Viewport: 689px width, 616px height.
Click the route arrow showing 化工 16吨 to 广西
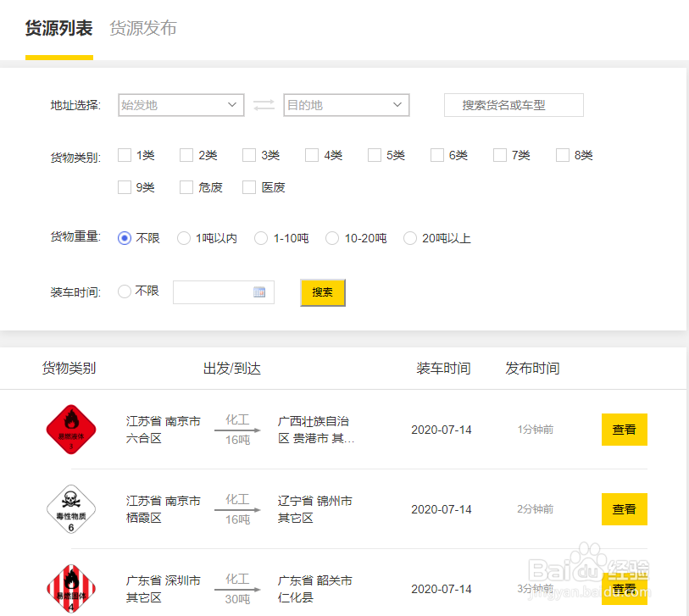coord(237,430)
